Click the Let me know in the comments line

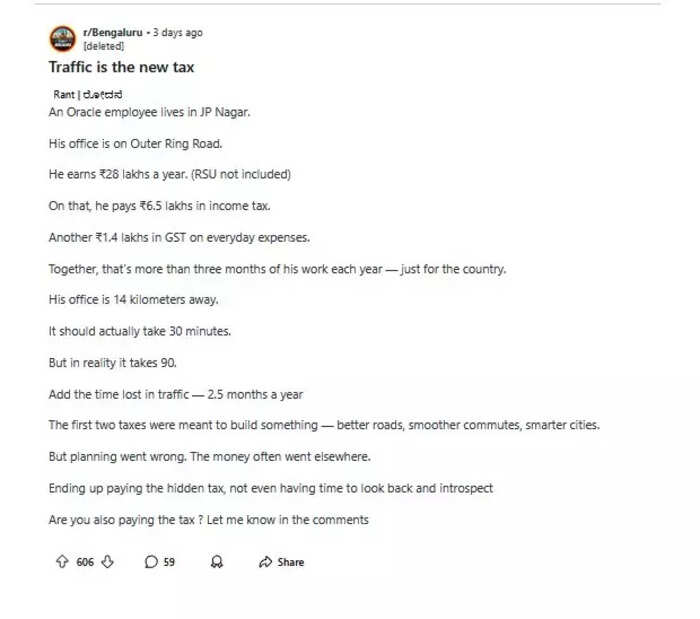click(208, 520)
